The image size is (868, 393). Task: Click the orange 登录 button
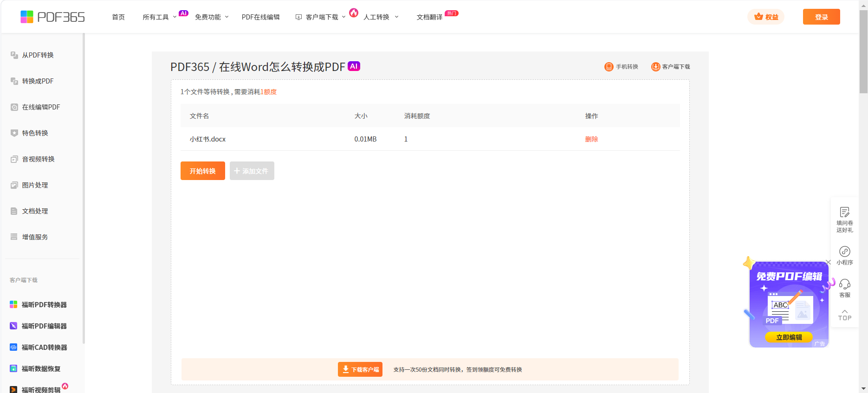pos(821,17)
